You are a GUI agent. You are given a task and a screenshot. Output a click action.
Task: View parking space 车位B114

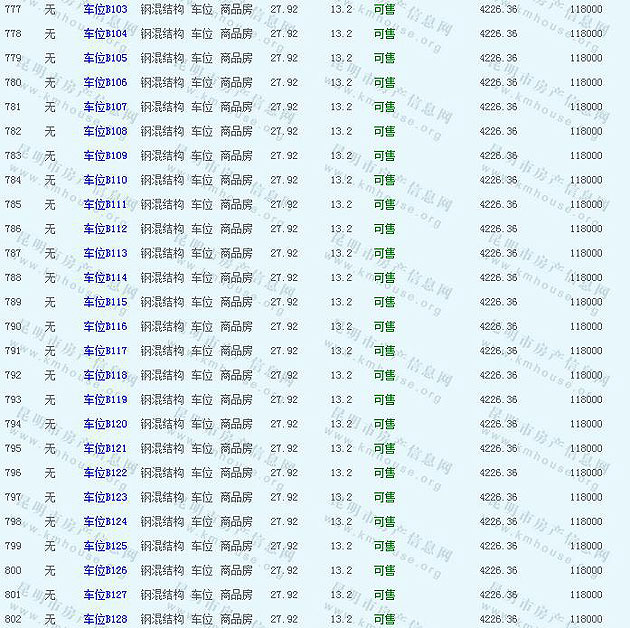pos(105,278)
